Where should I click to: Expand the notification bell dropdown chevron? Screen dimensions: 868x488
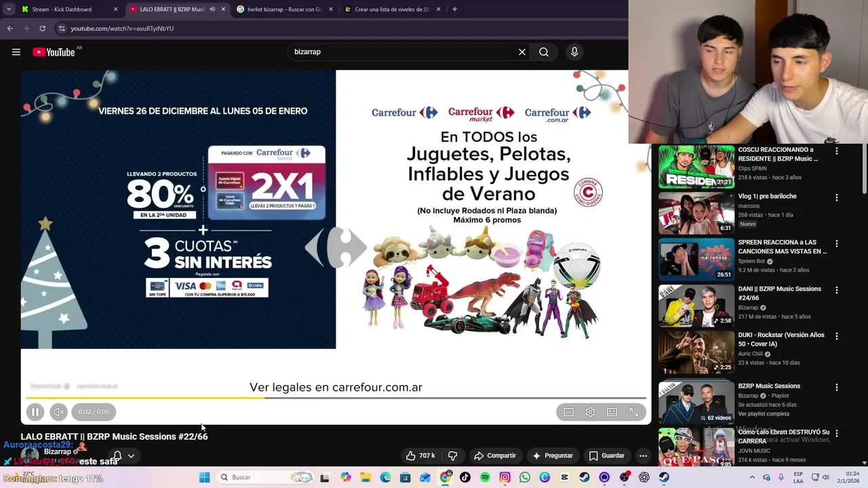click(x=131, y=456)
